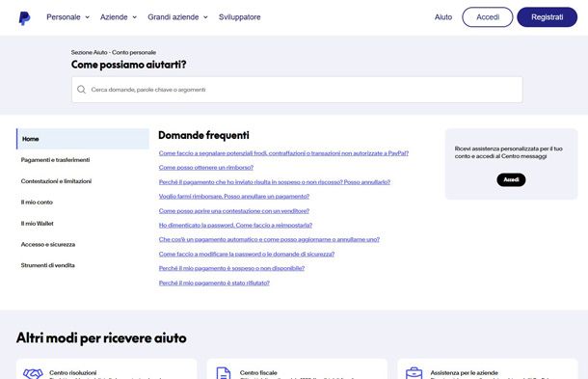Viewport: 588px width, 379px height.
Task: Open the pagamento automatico question link
Action: tap(269, 239)
